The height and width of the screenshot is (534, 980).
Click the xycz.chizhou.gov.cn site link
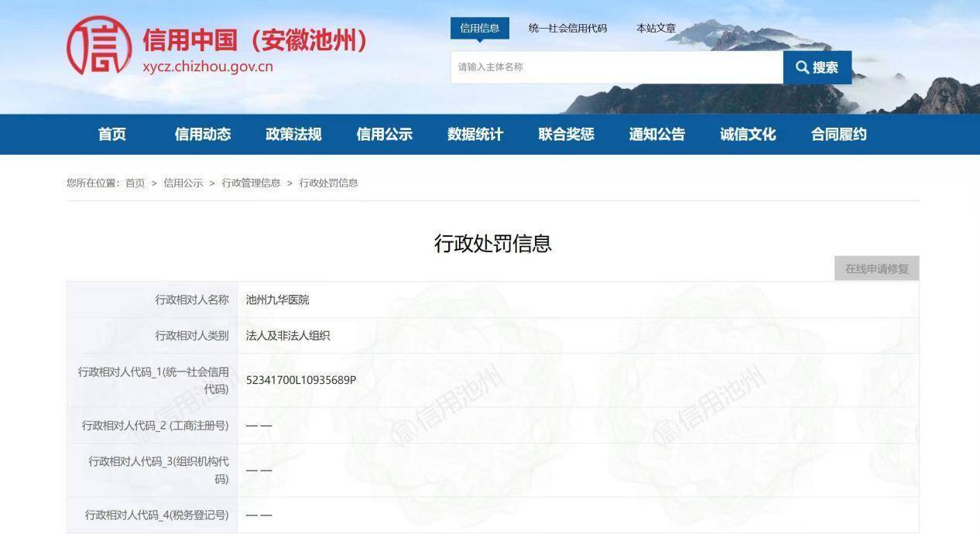coord(207,67)
